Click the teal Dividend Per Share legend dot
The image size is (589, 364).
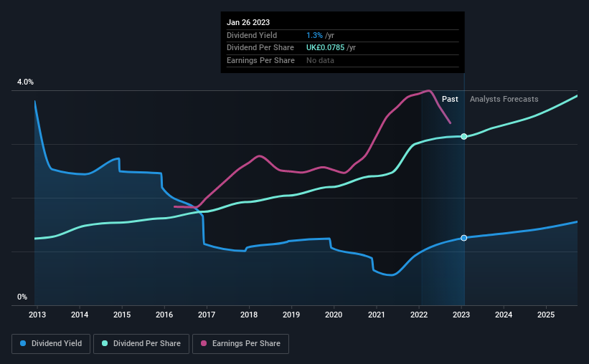[x=105, y=343]
